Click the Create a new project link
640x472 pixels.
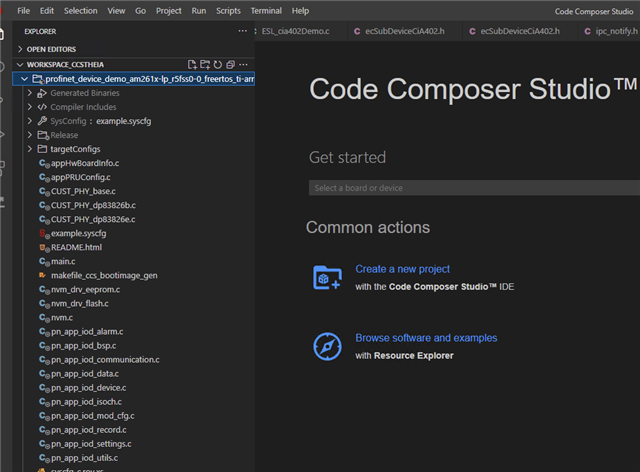(402, 269)
